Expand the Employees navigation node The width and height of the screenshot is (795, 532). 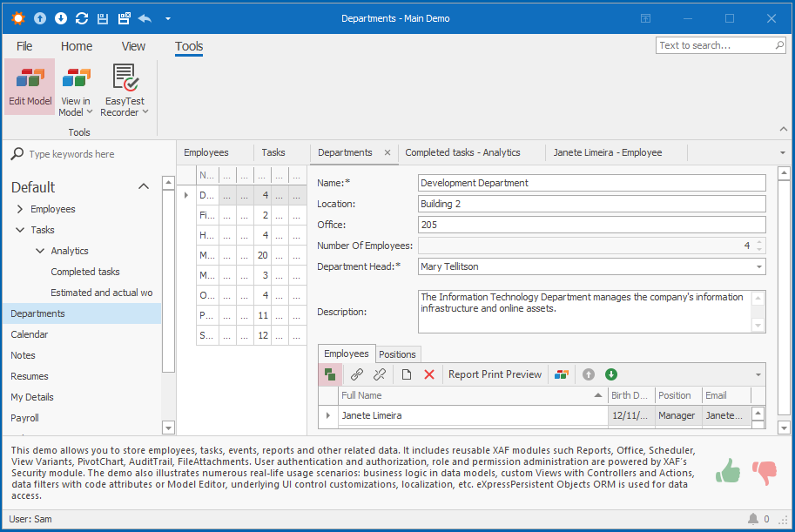tap(20, 209)
